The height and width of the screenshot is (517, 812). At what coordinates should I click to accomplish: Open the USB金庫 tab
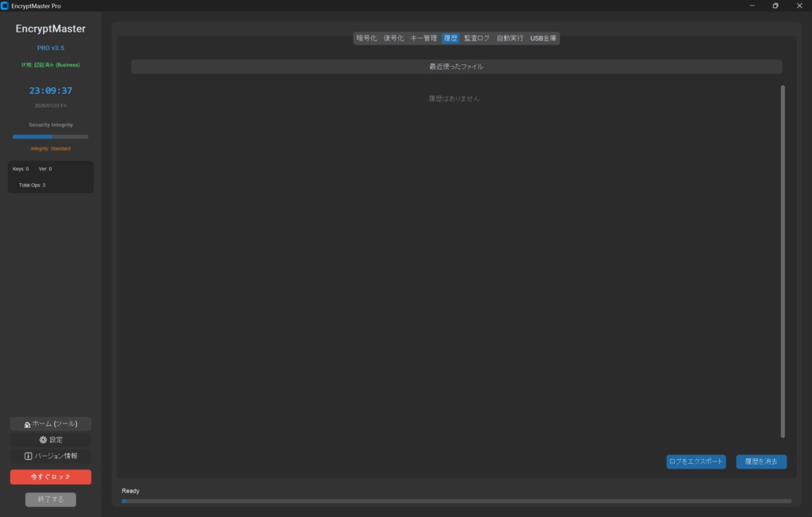pos(544,37)
